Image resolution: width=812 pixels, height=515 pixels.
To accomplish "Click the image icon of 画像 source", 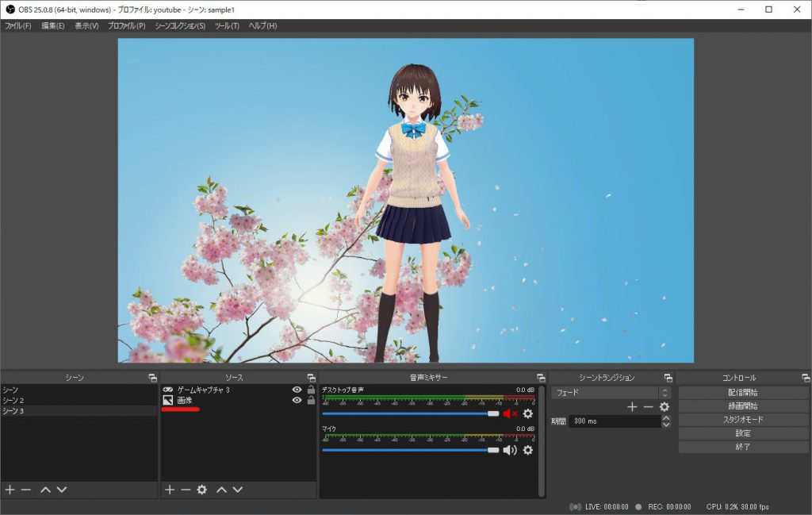I will (168, 400).
